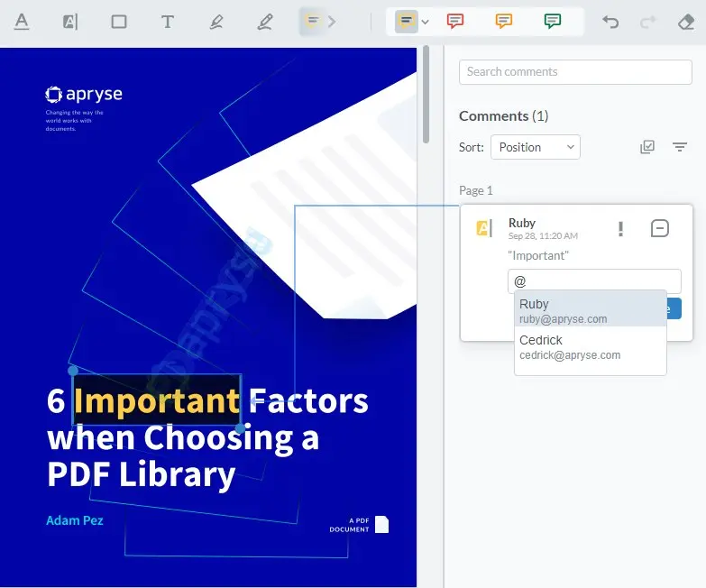
Task: Click the highlighted word Important in title
Action: click(157, 400)
